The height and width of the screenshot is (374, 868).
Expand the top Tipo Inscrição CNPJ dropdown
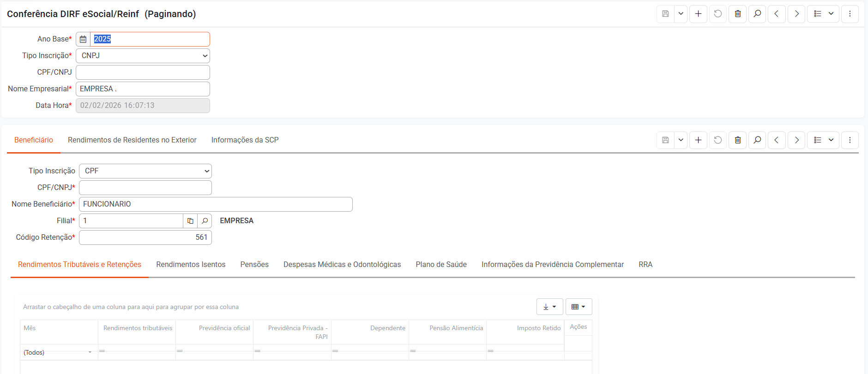click(143, 56)
